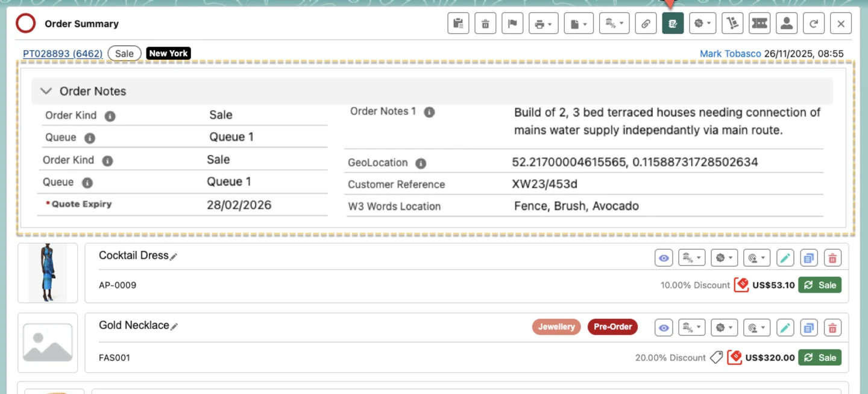This screenshot has width=868, height=394.
Task: Click the Customer Reference value XW23/453d
Action: 545,185
